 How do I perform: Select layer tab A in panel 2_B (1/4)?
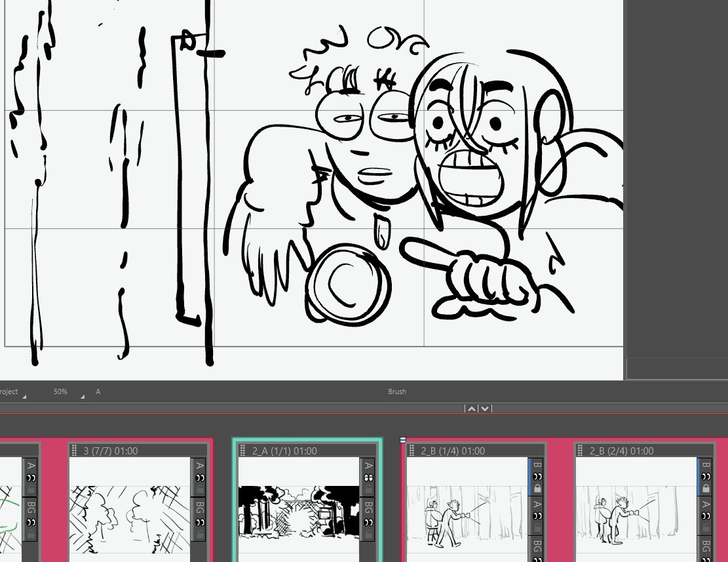[537, 504]
